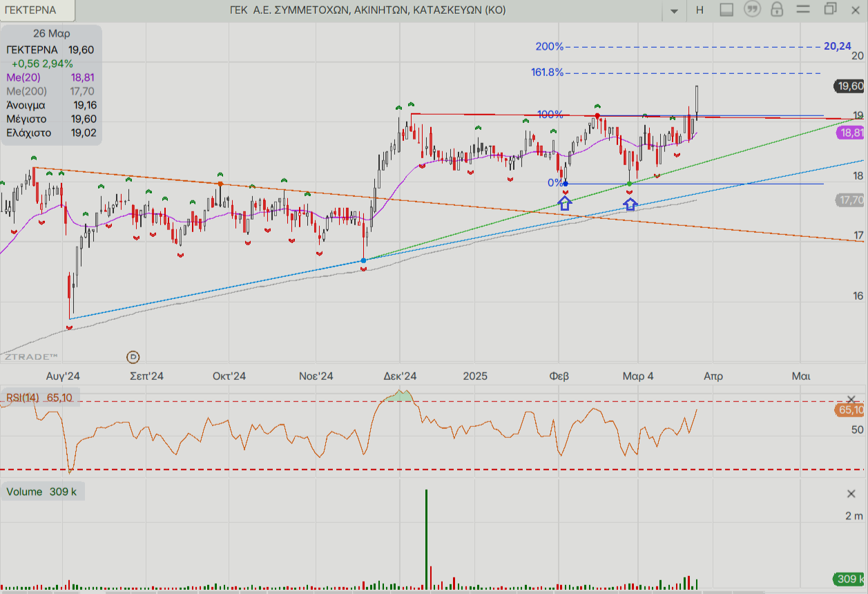Viewport: 868px width, 594px height.
Task: Click the Volume 309 k label
Action: [41, 492]
